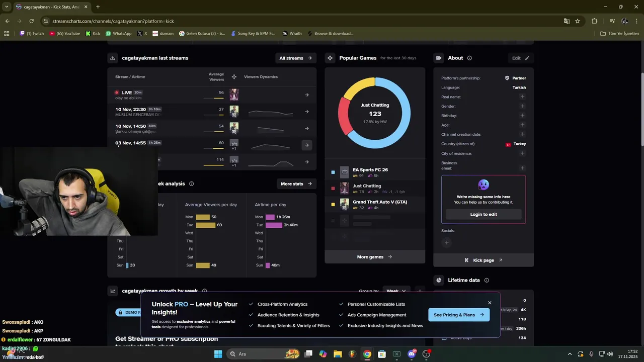Add City of residence plus icon
Image resolution: width=644 pixels, height=362 pixels.
522,153
